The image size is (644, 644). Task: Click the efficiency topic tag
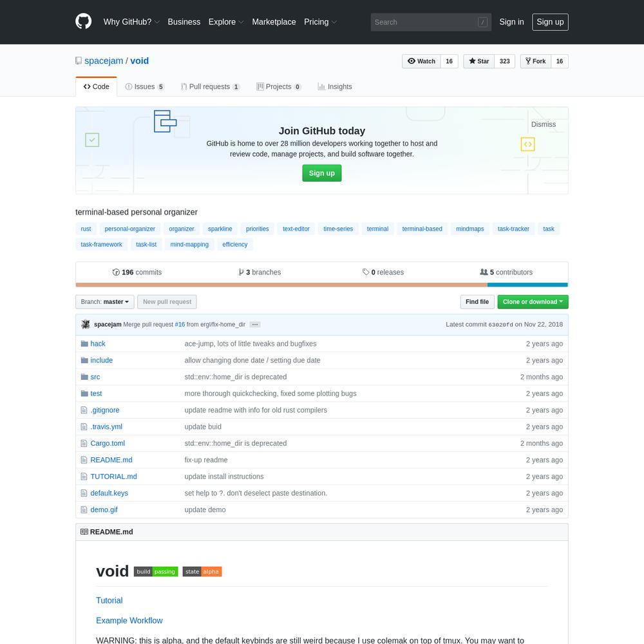(235, 244)
